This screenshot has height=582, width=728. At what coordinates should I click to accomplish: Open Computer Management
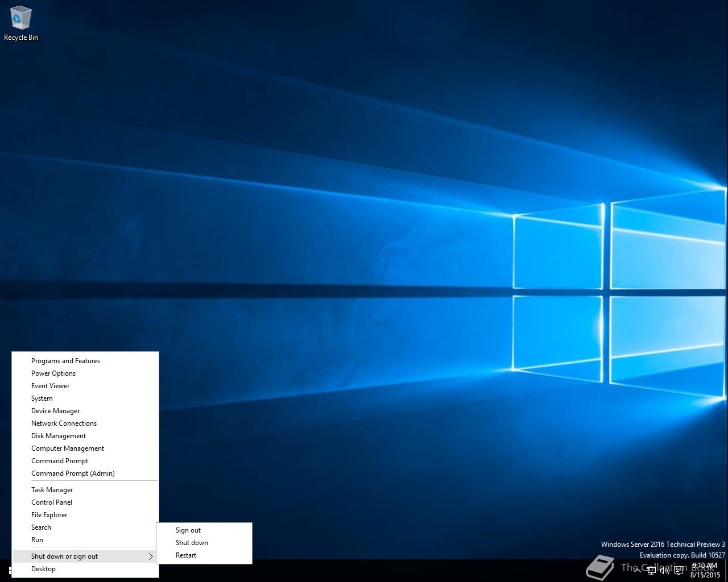click(85, 448)
